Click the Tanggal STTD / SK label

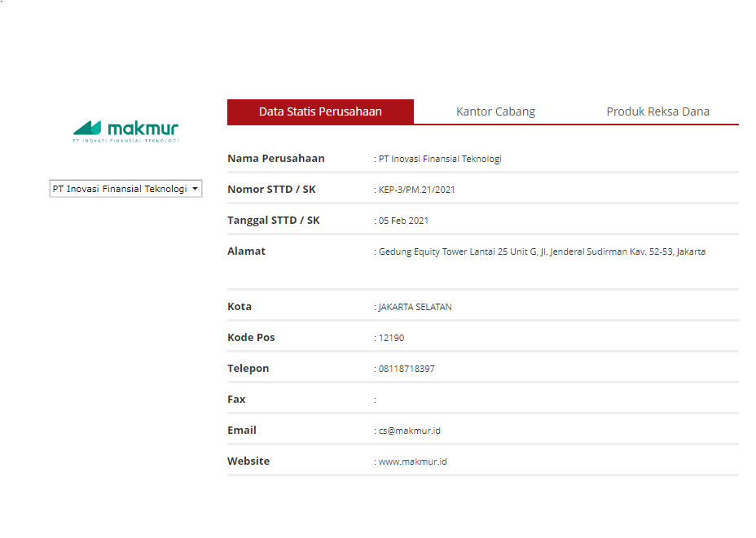(x=273, y=221)
